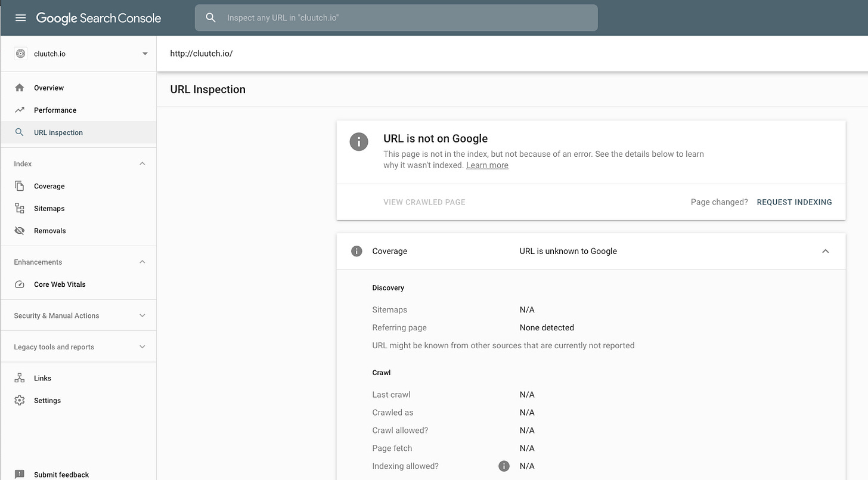Click the Links network icon

pos(20,378)
